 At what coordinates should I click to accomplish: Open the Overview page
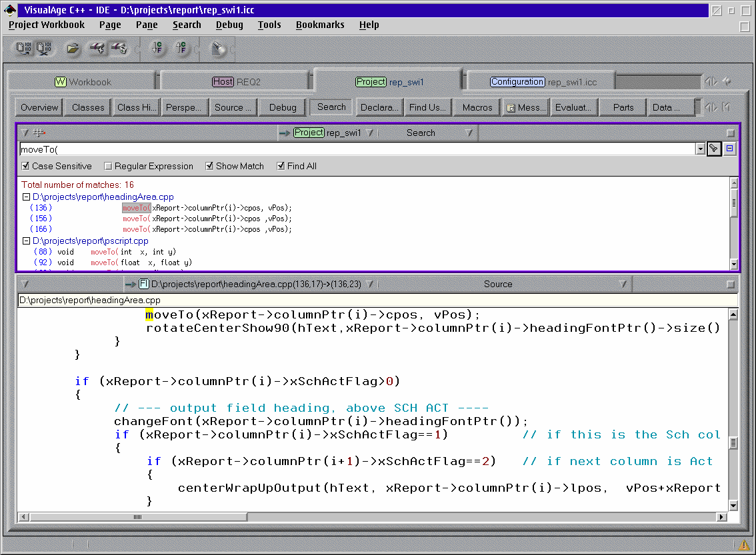point(39,107)
